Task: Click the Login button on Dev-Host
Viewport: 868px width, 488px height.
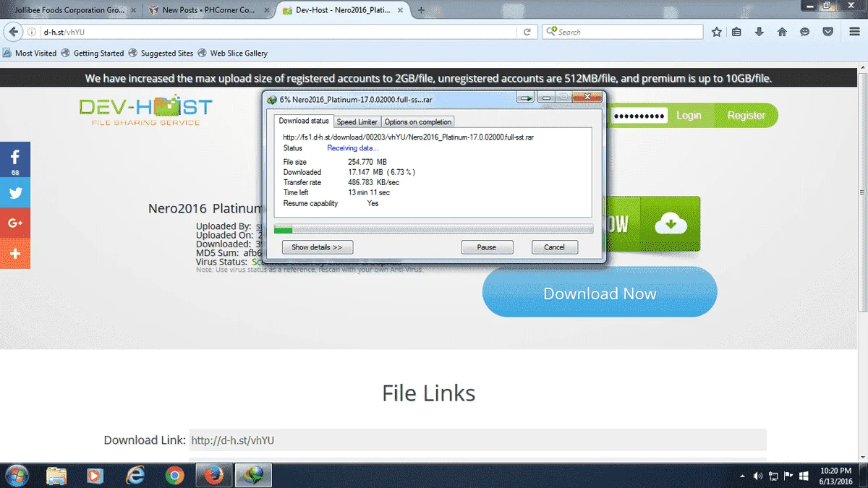Action: click(689, 116)
